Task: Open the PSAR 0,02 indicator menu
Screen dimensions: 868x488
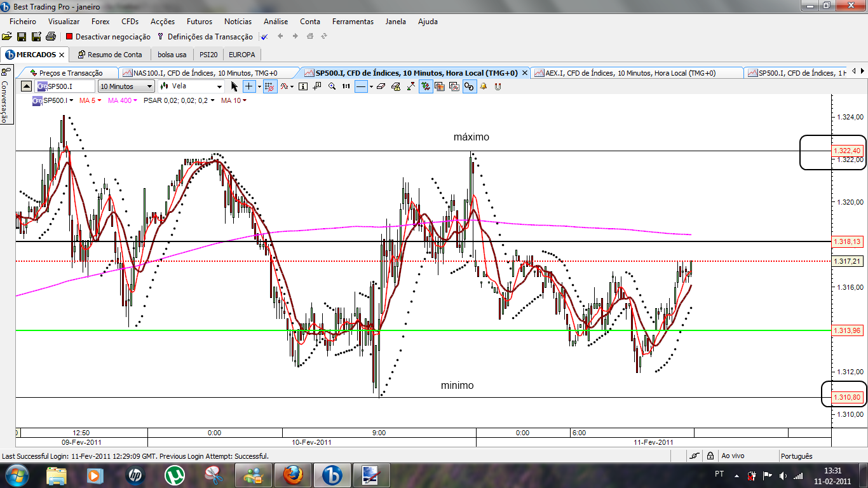Action: [179, 100]
